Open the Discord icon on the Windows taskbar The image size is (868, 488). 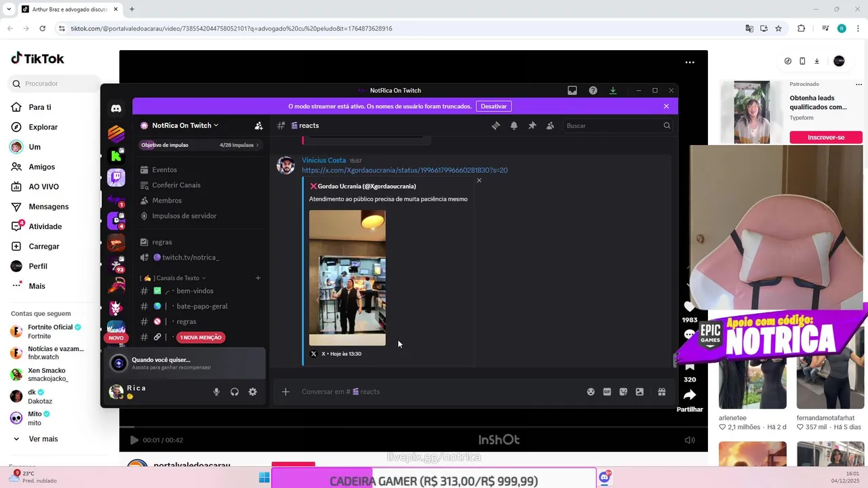[604, 477]
